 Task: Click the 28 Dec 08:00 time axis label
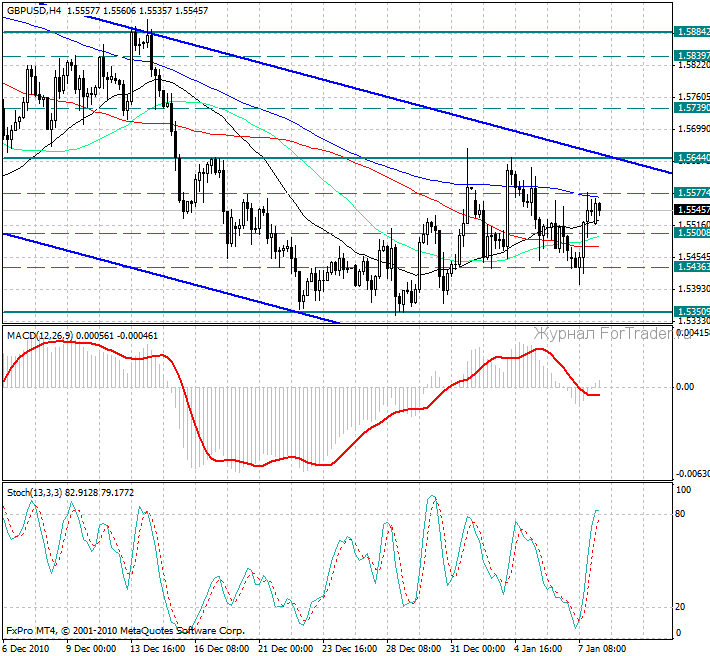412,647
